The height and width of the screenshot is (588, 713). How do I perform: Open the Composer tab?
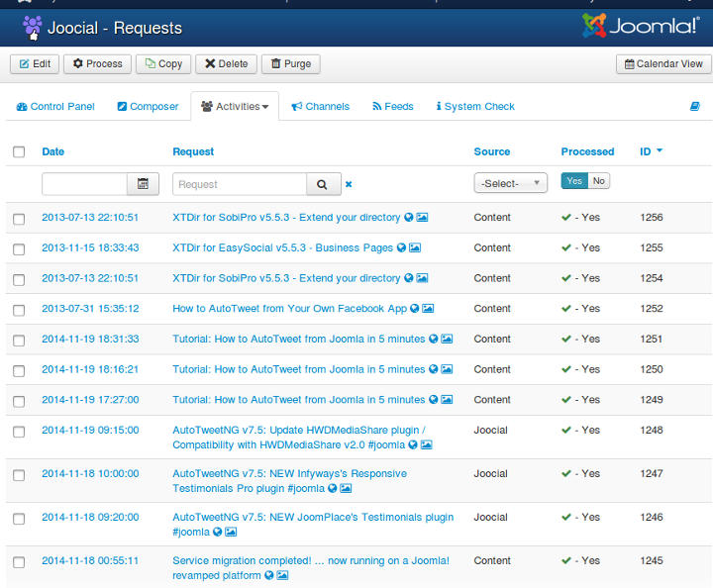148,106
